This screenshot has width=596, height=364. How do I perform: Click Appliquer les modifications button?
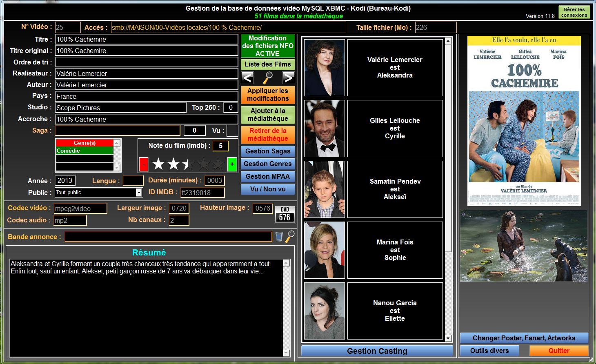[x=268, y=95]
